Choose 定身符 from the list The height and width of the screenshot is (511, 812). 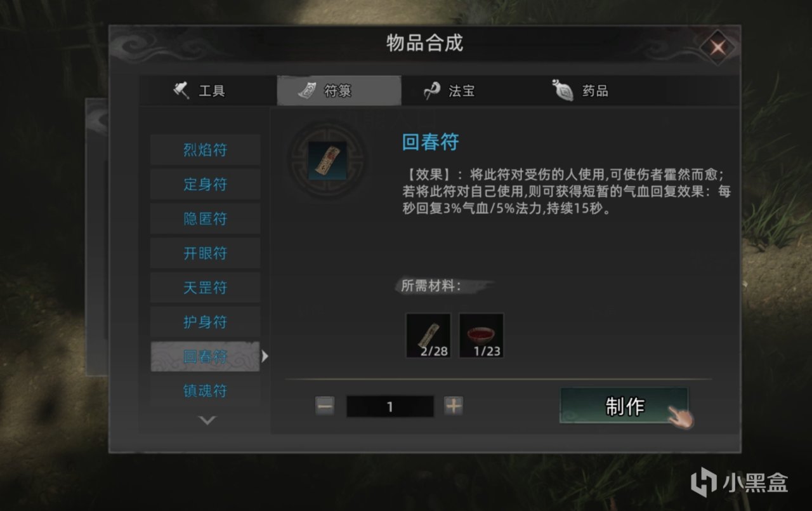coord(206,185)
